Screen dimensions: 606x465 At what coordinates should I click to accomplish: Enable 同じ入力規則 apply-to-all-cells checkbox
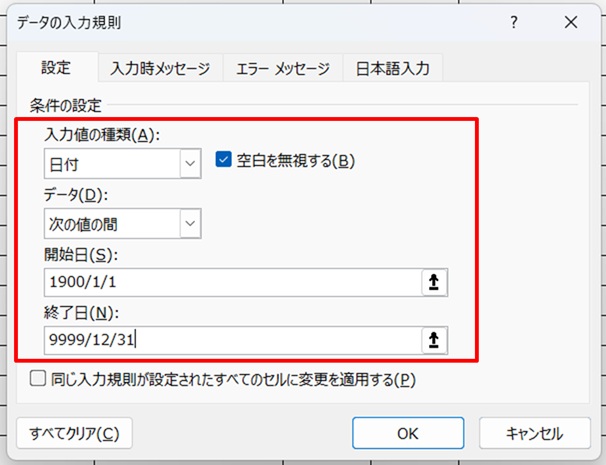38,379
